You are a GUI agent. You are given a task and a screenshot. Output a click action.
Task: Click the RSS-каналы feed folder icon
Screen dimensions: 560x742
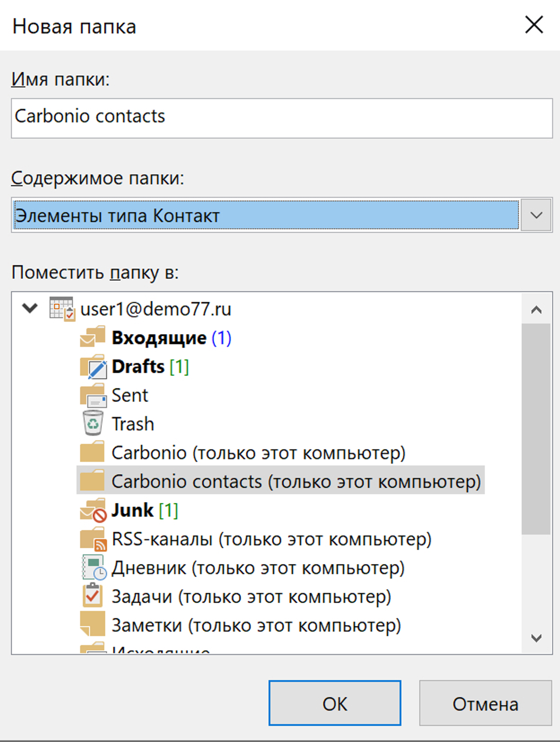[x=93, y=539]
